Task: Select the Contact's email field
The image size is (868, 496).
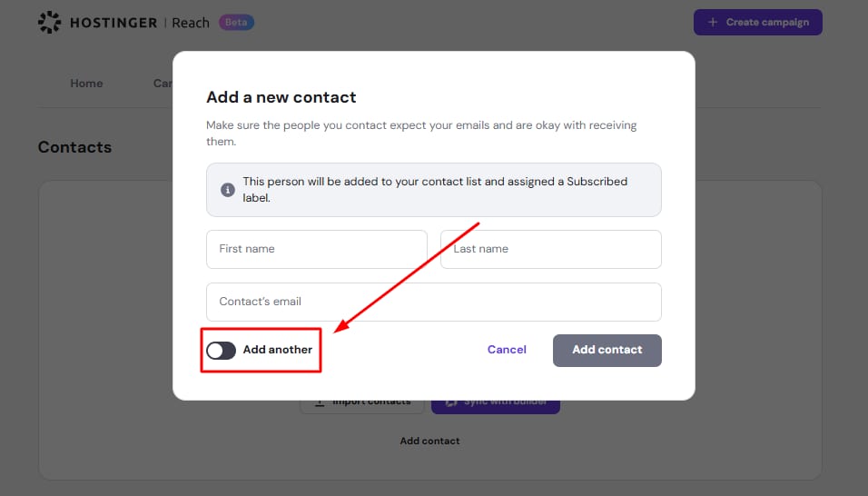Action: pyautogui.click(x=434, y=302)
